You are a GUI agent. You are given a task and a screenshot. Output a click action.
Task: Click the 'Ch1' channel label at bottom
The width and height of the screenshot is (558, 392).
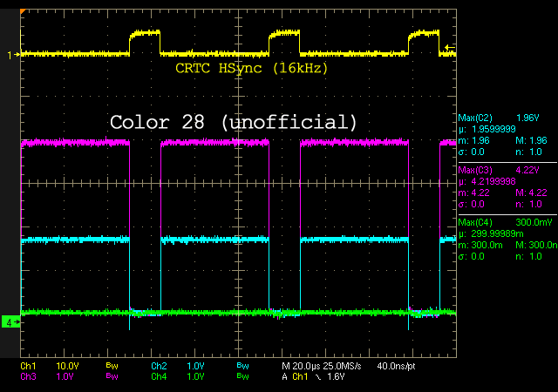tap(28, 366)
